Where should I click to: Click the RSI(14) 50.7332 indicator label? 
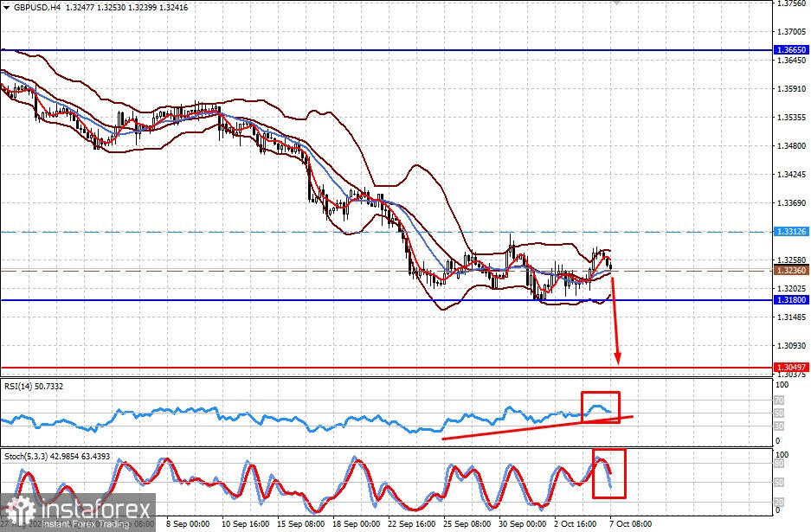pos(34,386)
